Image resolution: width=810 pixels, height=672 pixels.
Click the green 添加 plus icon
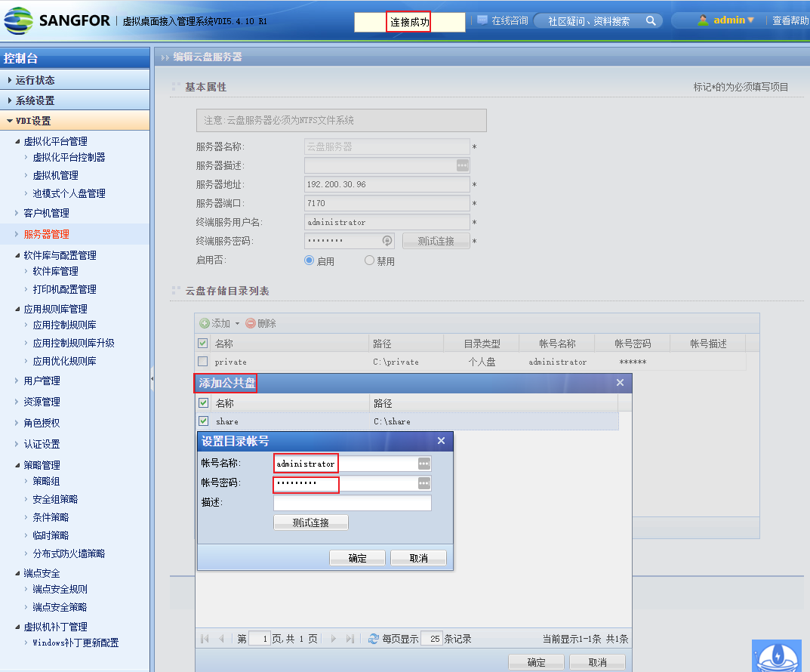205,323
